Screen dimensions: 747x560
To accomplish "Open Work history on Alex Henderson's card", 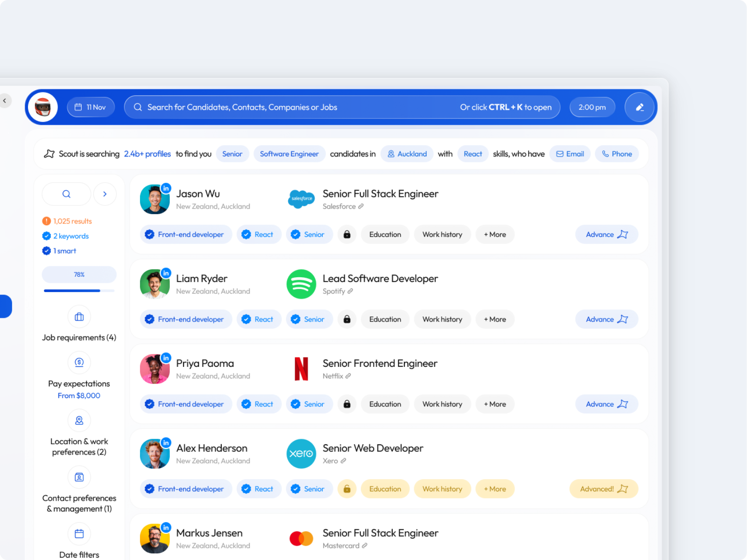I will 442,489.
